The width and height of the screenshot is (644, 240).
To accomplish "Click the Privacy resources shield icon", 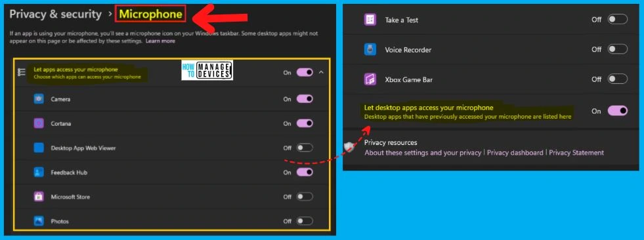I will click(x=349, y=146).
